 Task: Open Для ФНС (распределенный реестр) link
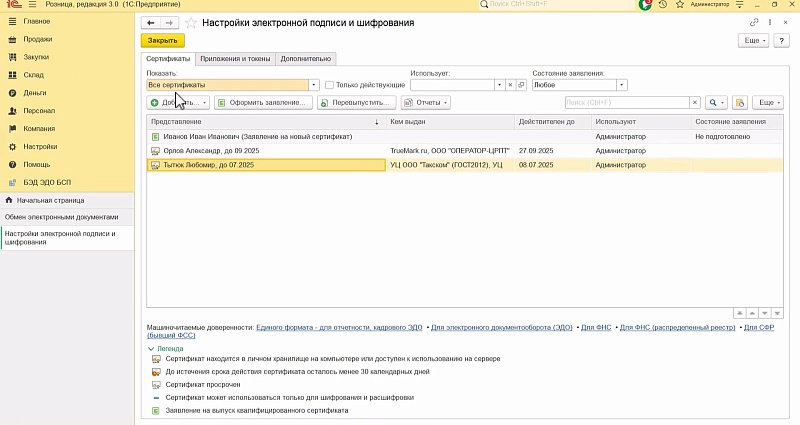point(678,328)
